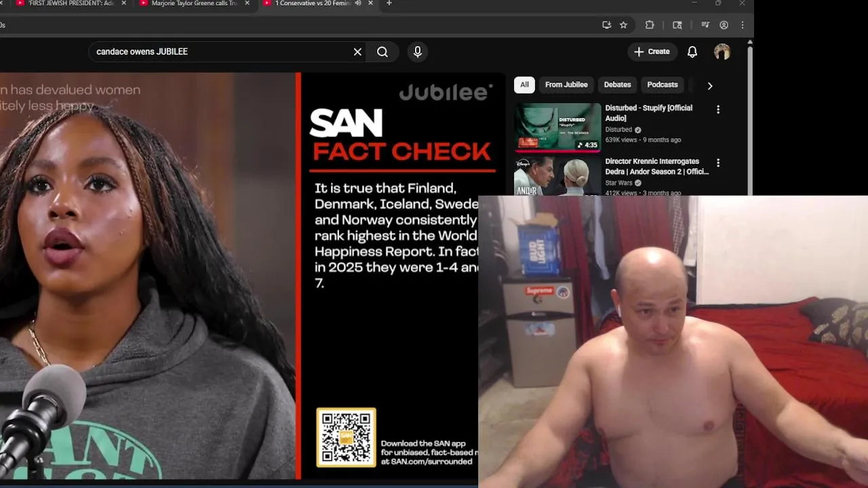Select the 'Podcasts' filter chip
Image resolution: width=868 pixels, height=488 pixels.
pyautogui.click(x=663, y=85)
